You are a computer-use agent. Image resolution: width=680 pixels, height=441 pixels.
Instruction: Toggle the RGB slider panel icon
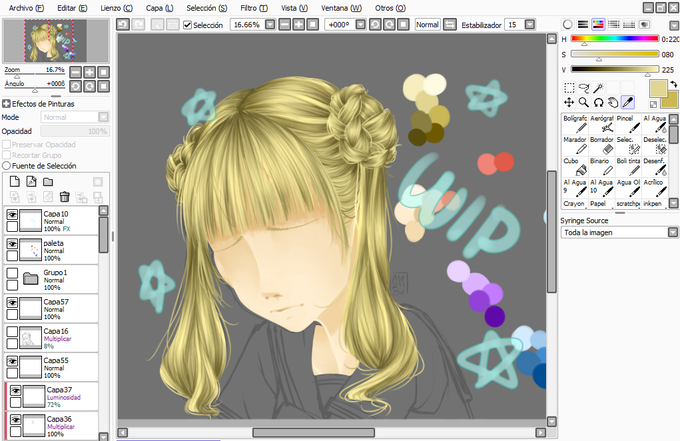click(583, 25)
